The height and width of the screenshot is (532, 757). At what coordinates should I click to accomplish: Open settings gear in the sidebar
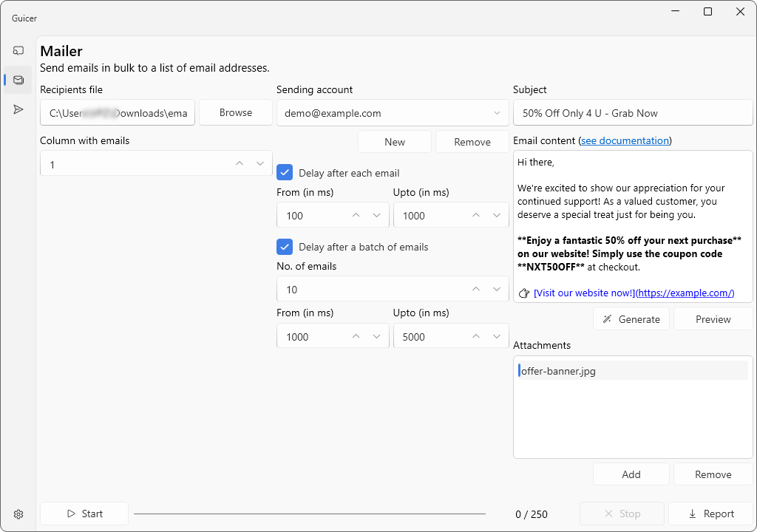pos(18,514)
